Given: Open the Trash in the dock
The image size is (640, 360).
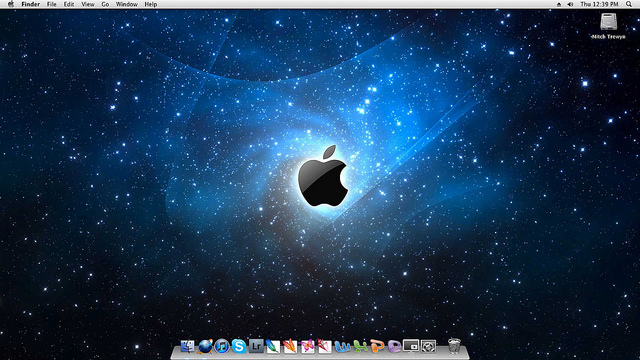Looking at the screenshot, I should 454,346.
